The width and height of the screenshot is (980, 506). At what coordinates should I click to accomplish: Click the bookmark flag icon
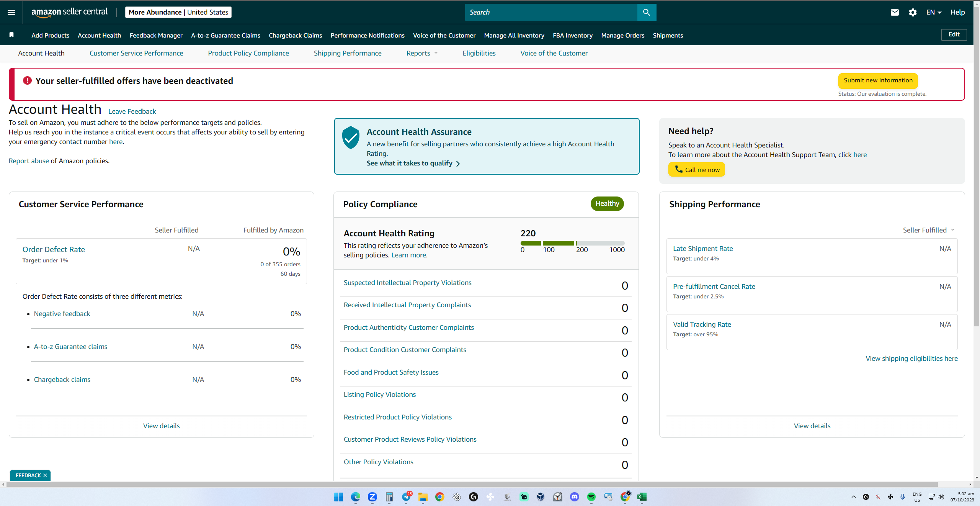pos(11,35)
